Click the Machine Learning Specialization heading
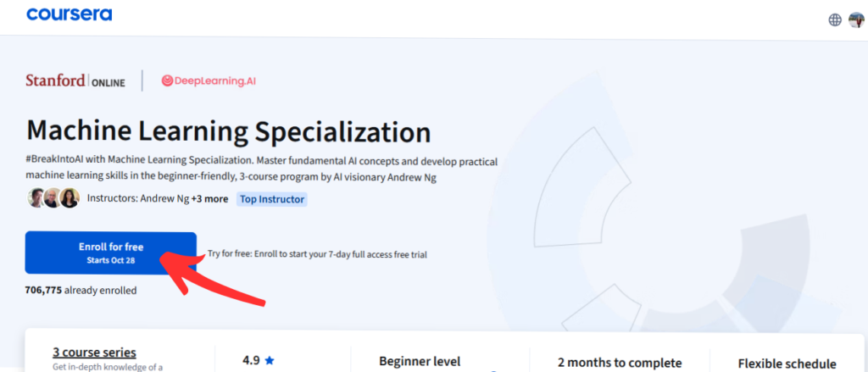The image size is (868, 372). click(229, 131)
